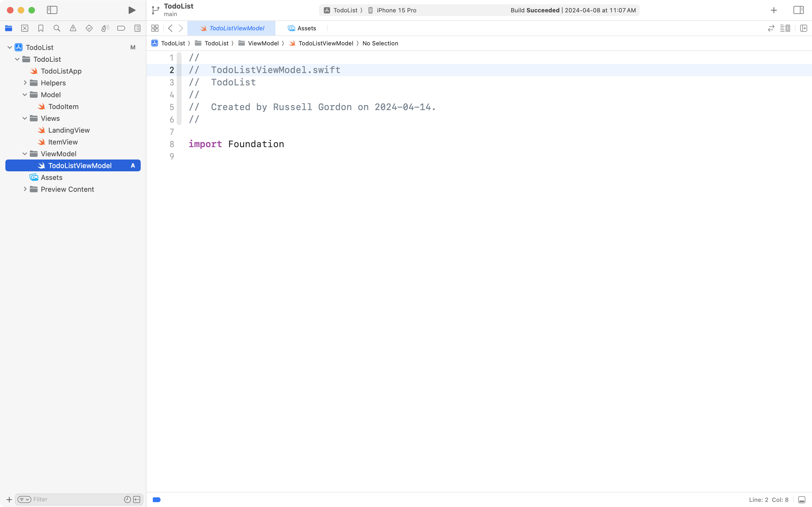Open the Issue navigator

73,28
